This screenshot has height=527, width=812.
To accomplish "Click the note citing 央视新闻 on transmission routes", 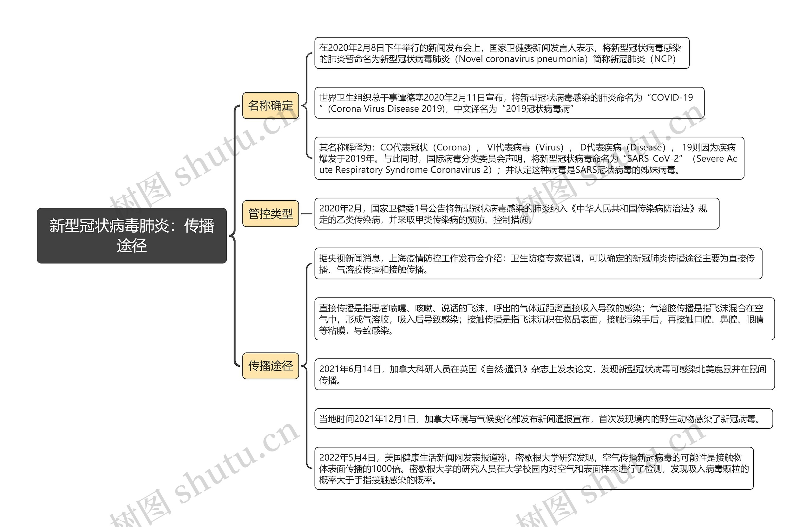I will point(538,264).
